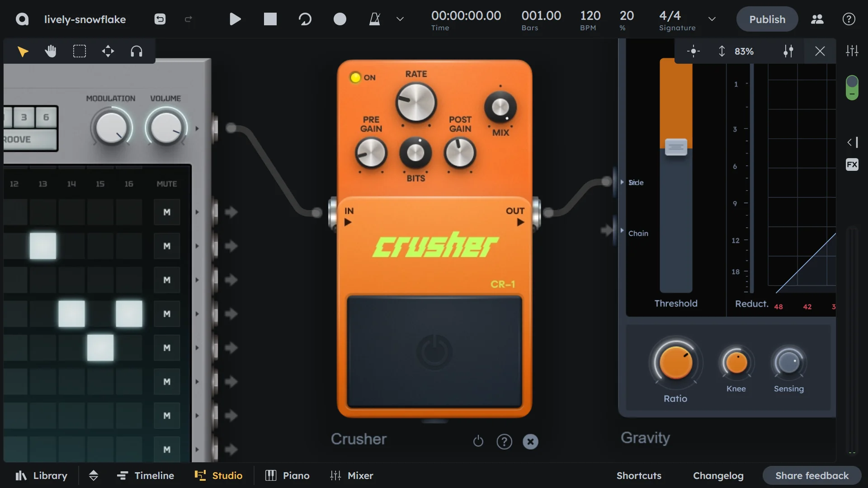Screen dimensions: 868x488
Task: Open the Shortcuts link at the bottom
Action: click(x=639, y=475)
